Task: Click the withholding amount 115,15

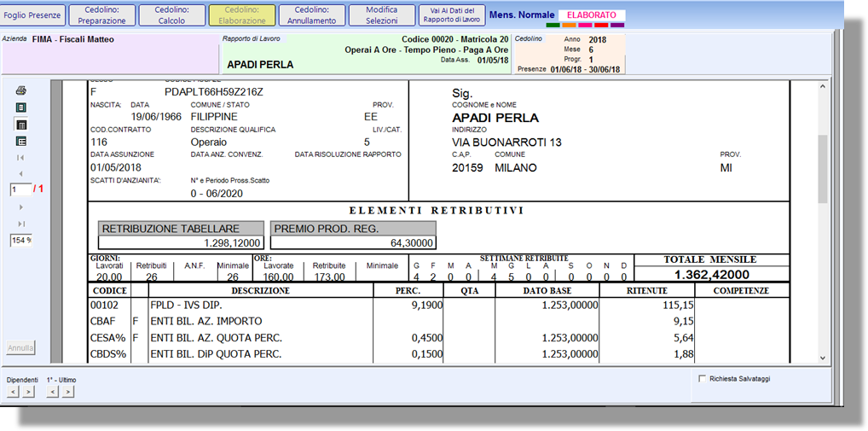Action: click(x=678, y=305)
